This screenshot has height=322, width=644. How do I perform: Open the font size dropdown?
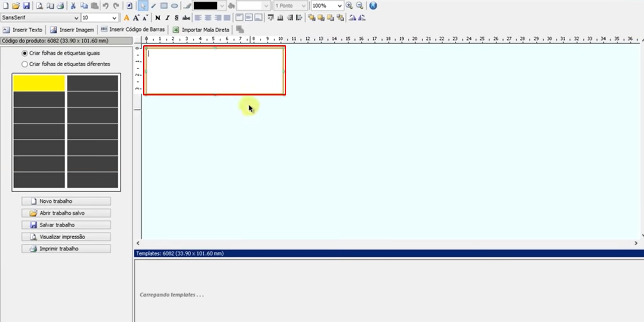tap(114, 18)
